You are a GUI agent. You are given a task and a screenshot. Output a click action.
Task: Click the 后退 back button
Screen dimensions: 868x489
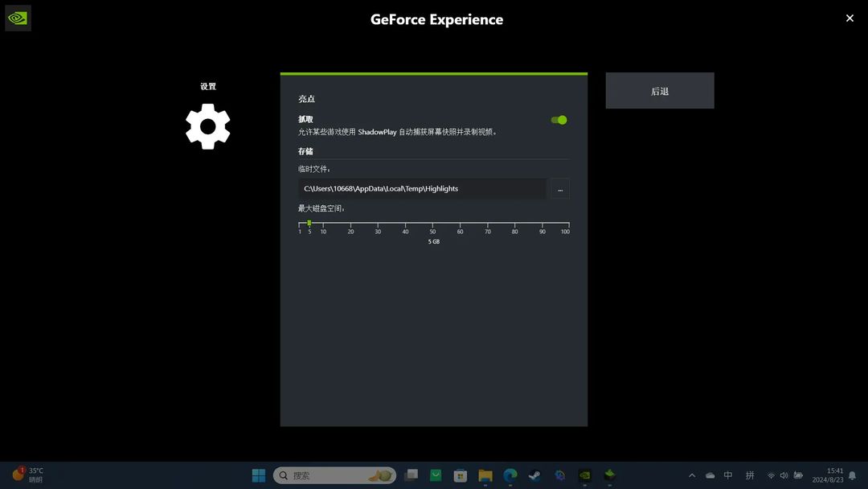coord(659,91)
